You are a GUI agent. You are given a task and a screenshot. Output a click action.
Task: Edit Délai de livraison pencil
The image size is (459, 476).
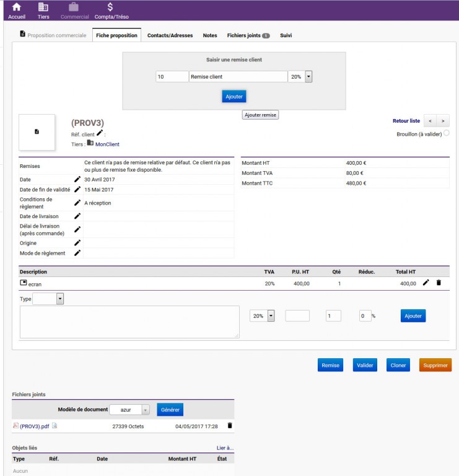77,229
